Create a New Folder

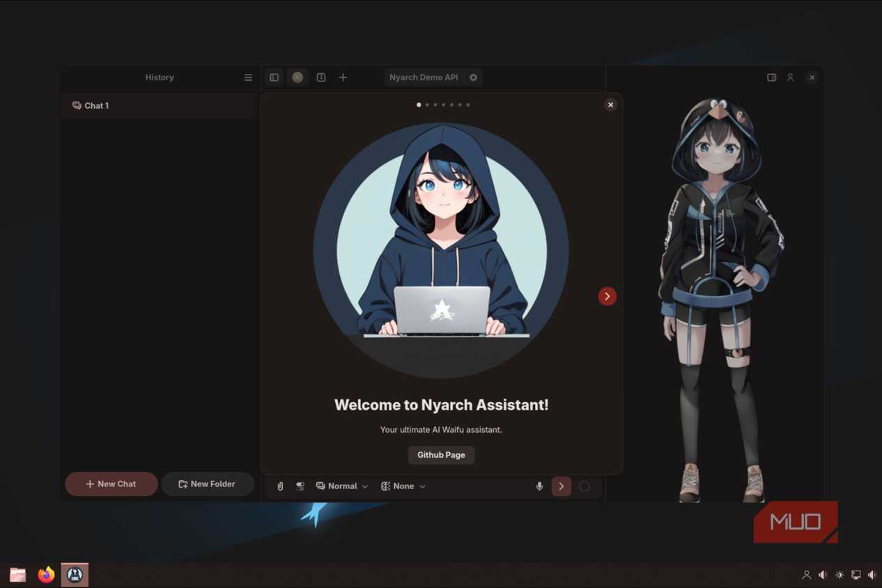(x=208, y=484)
